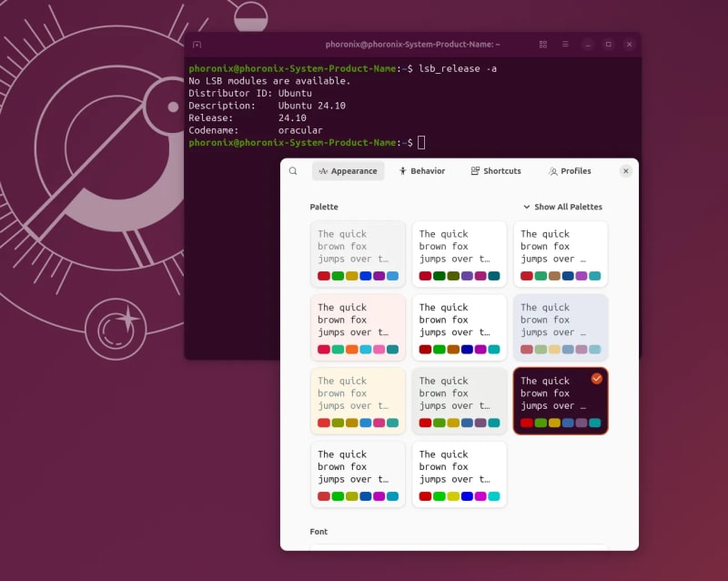Screen dimensions: 728x581
Task: Switch to the Appearance tab
Action: click(348, 171)
